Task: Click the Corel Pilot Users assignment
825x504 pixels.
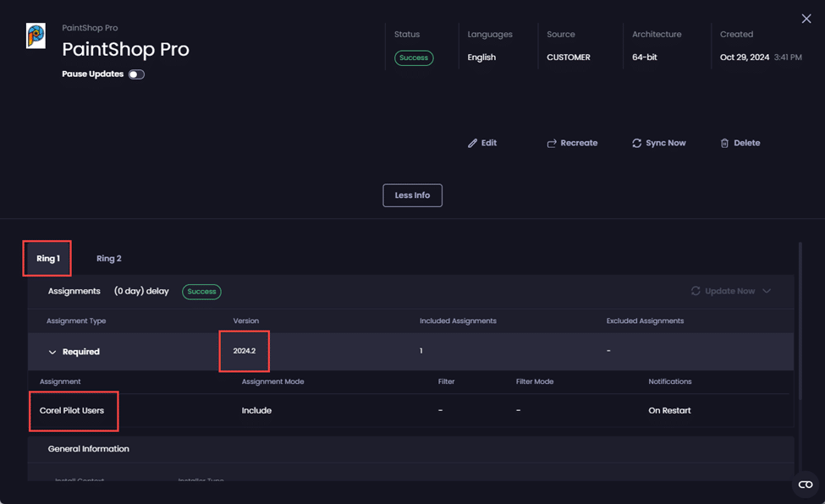Action: coord(72,411)
